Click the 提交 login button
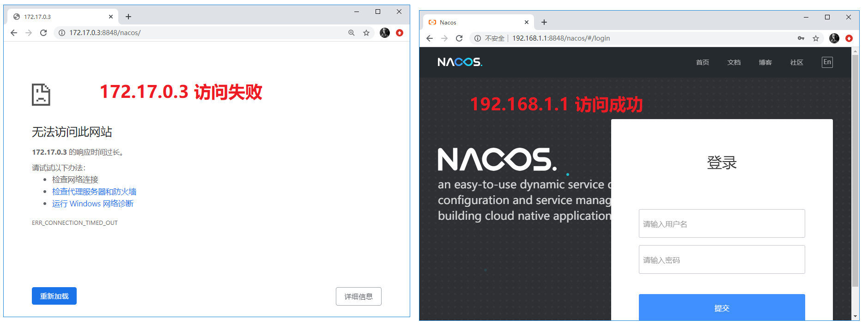The width and height of the screenshot is (868, 331). pos(722,307)
